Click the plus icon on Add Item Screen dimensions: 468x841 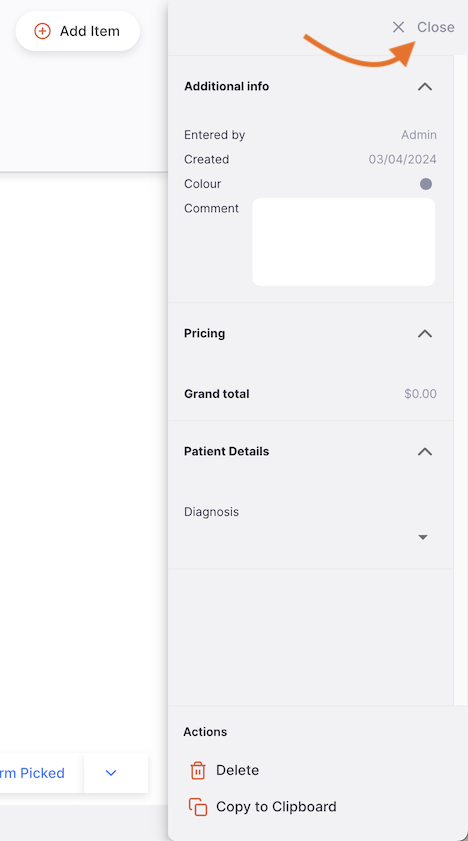42,31
